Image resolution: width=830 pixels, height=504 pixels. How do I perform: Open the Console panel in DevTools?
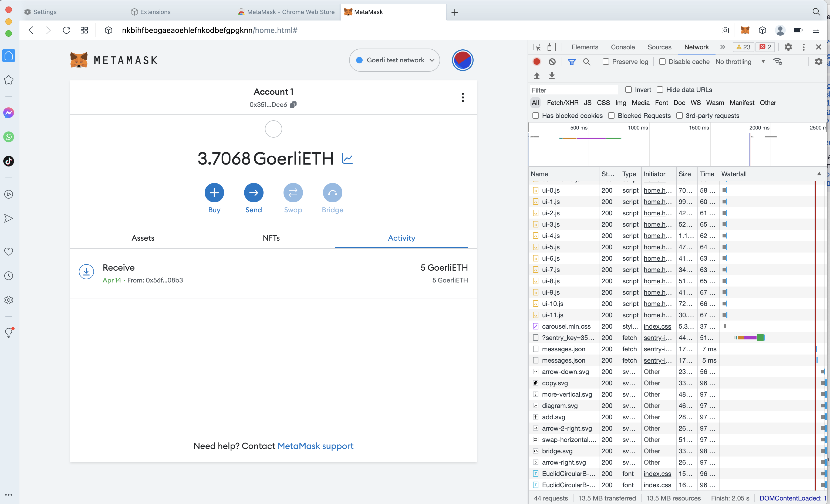(623, 47)
